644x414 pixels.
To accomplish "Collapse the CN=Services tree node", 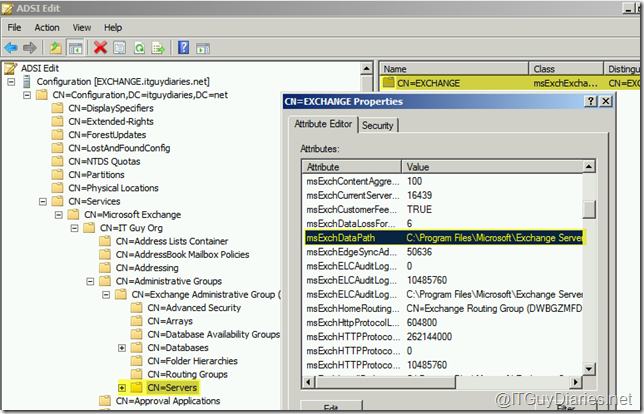I will [43, 202].
